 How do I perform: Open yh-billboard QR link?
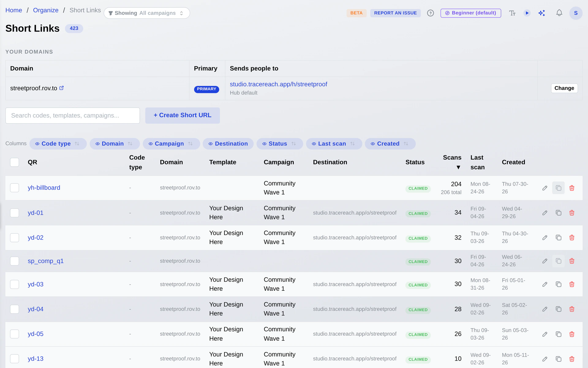pos(44,188)
